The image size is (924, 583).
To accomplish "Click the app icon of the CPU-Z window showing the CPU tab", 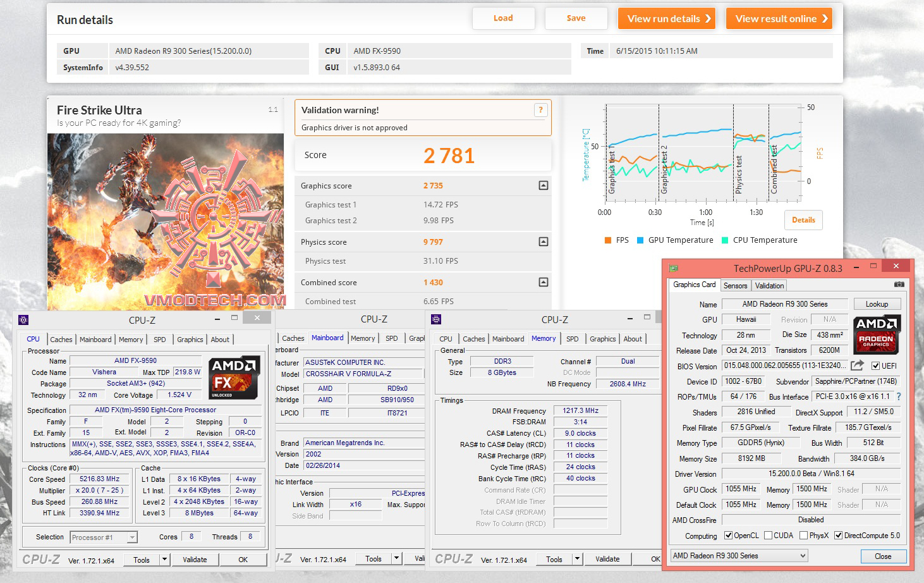I will click(23, 320).
